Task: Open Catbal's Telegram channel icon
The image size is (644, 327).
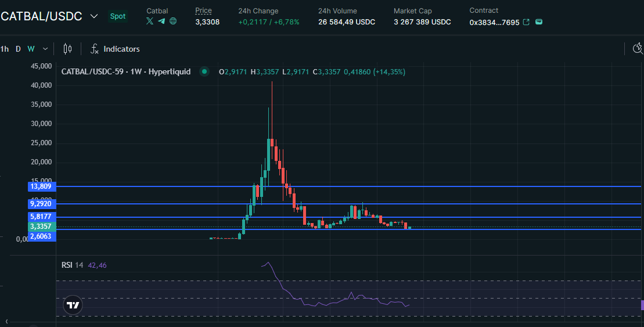Action: pyautogui.click(x=161, y=21)
